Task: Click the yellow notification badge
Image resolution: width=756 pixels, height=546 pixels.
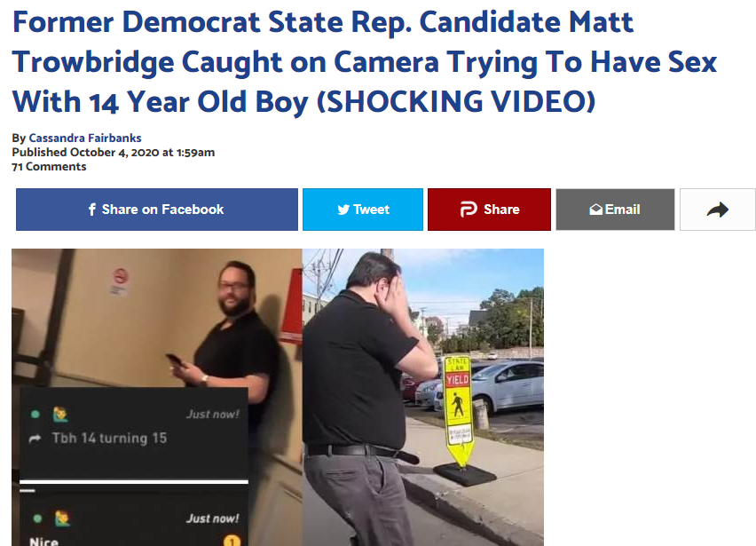Action: 232,542
